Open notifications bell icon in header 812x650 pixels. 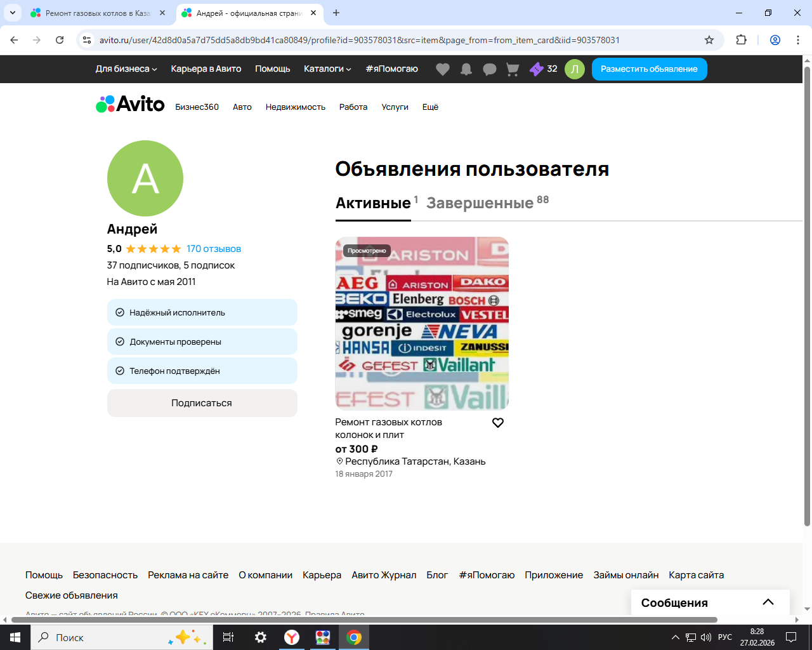[466, 69]
